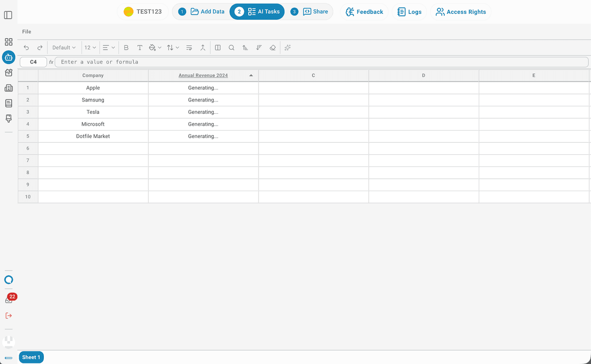
Task: Select the robot icon in the sidebar
Action: 8,57
